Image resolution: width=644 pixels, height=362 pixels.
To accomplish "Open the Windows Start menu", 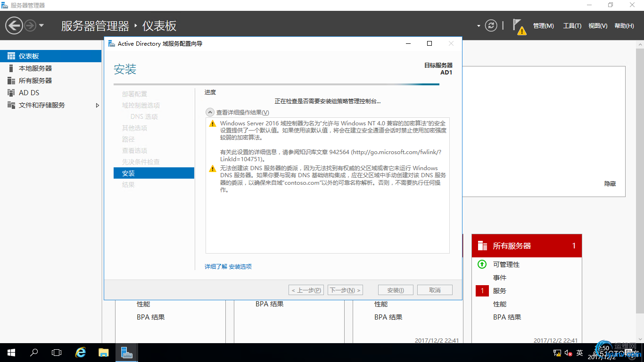I will (11, 353).
